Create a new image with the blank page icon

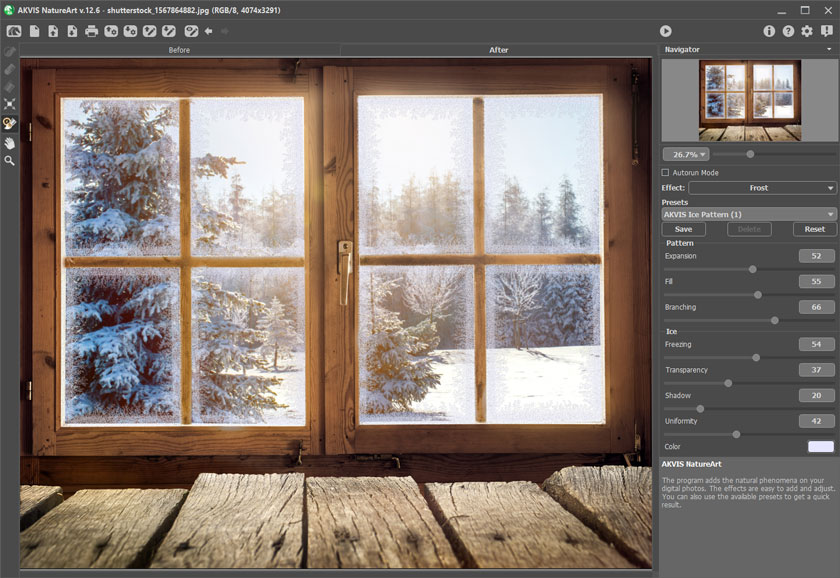tap(34, 31)
